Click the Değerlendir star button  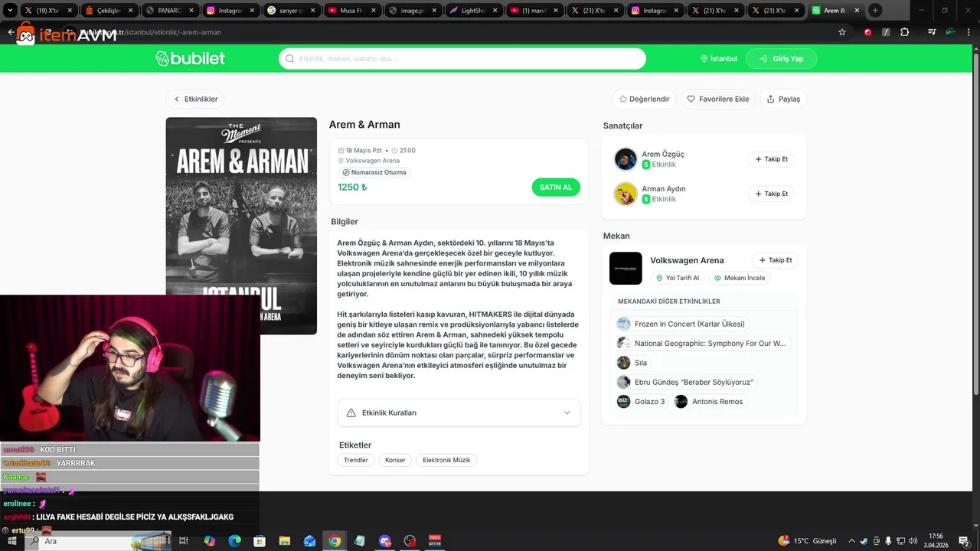coord(645,99)
